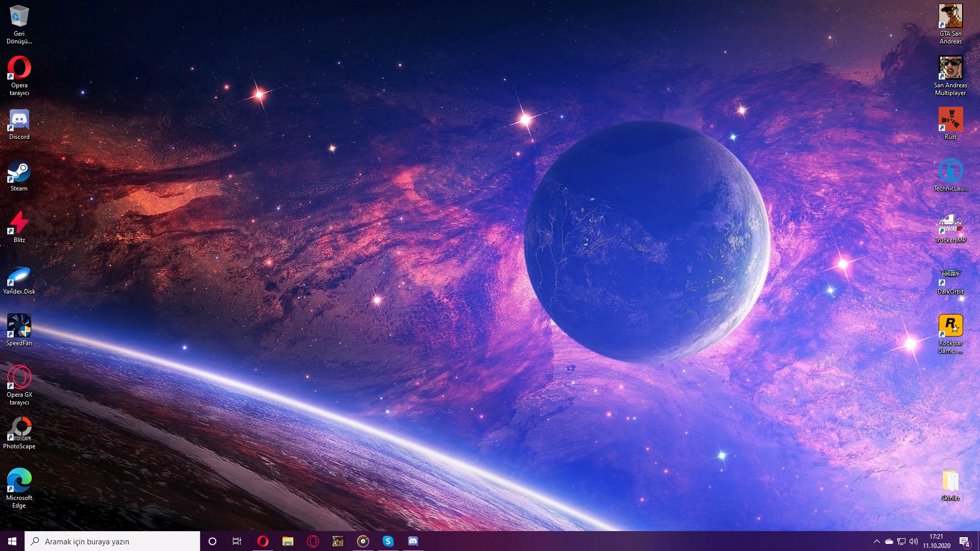Screen dimensions: 980x551
Task: Switch to Skype in the taskbar
Action: (388, 541)
